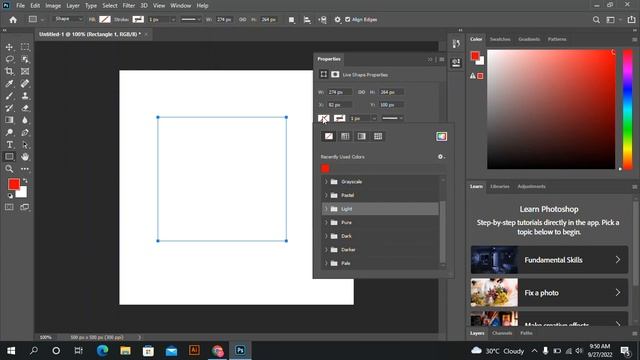Image resolution: width=640 pixels, height=360 pixels.
Task: Toggle the Align Edges checkbox
Action: coord(348,19)
